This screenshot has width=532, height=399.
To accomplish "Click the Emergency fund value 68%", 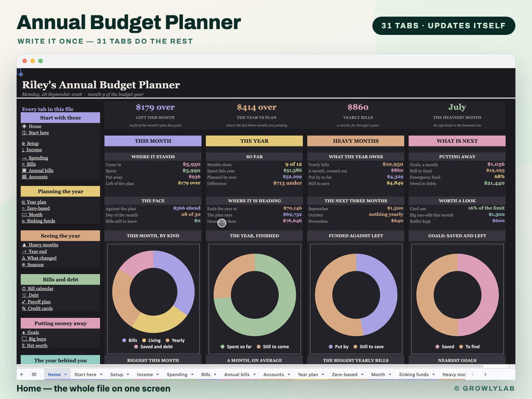I will coord(499,177).
